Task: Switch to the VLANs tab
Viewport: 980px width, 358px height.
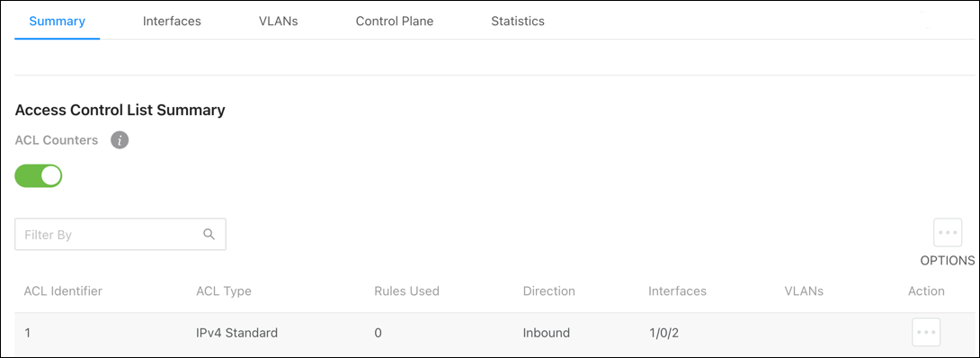Action: [x=278, y=22]
